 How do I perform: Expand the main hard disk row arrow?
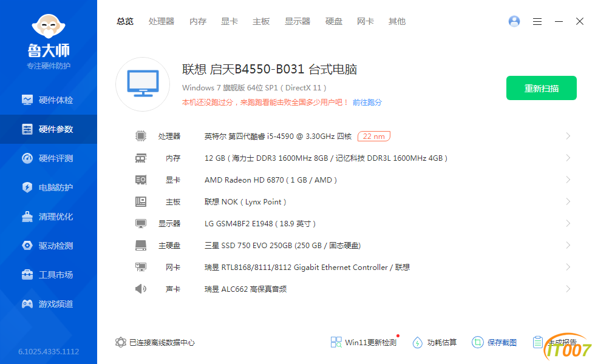pos(568,245)
